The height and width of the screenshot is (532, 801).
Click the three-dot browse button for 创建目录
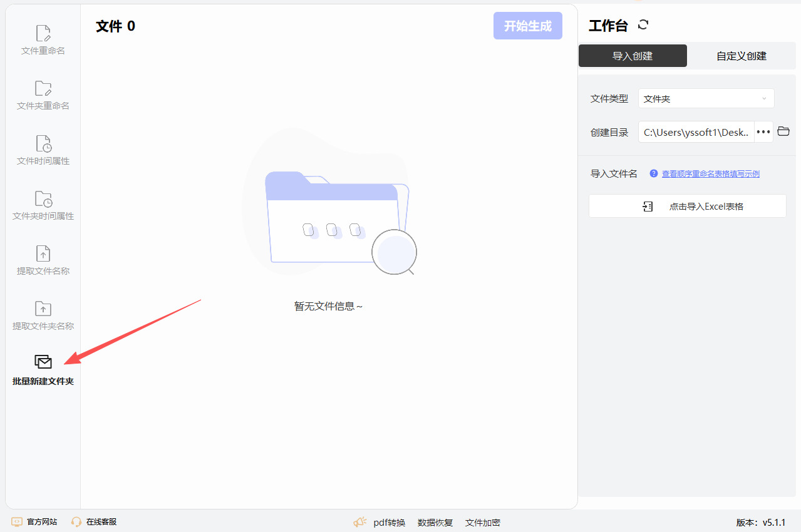pyautogui.click(x=763, y=132)
